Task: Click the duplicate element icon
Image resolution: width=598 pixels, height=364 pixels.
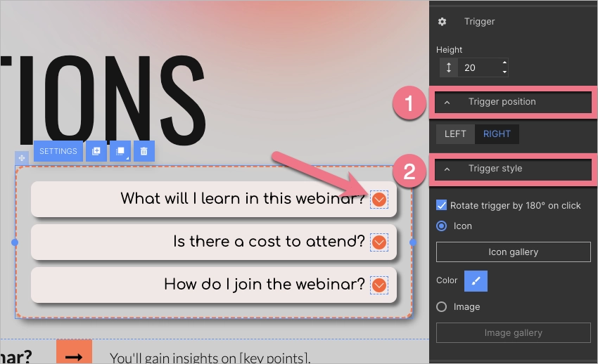Action: [96, 151]
